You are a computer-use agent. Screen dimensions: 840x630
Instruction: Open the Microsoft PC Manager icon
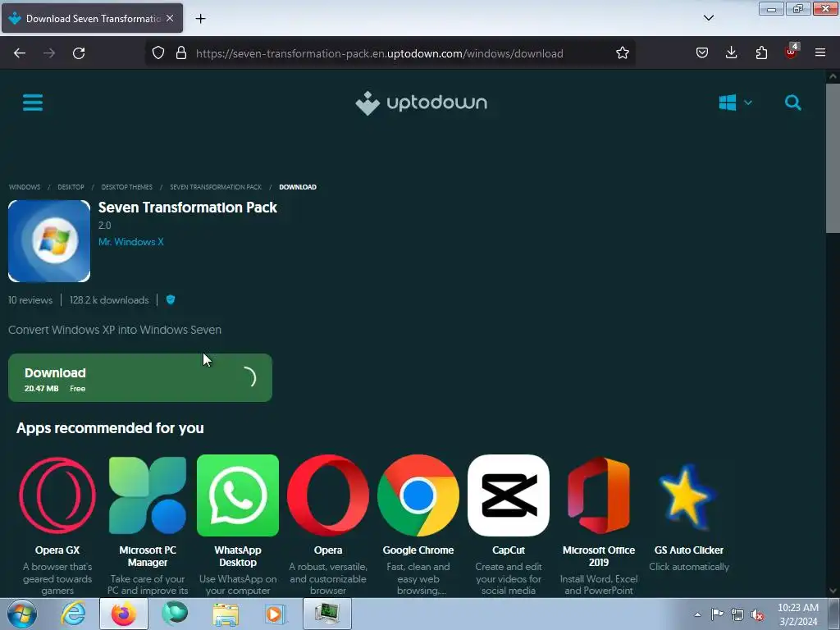148,495
